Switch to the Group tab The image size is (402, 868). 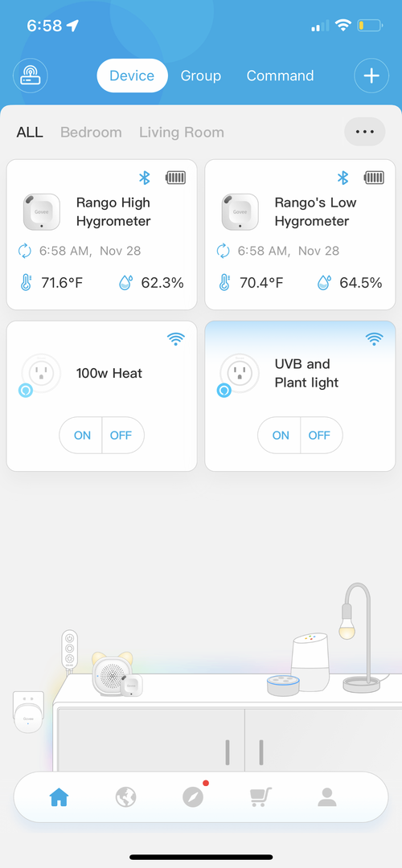[x=200, y=76]
